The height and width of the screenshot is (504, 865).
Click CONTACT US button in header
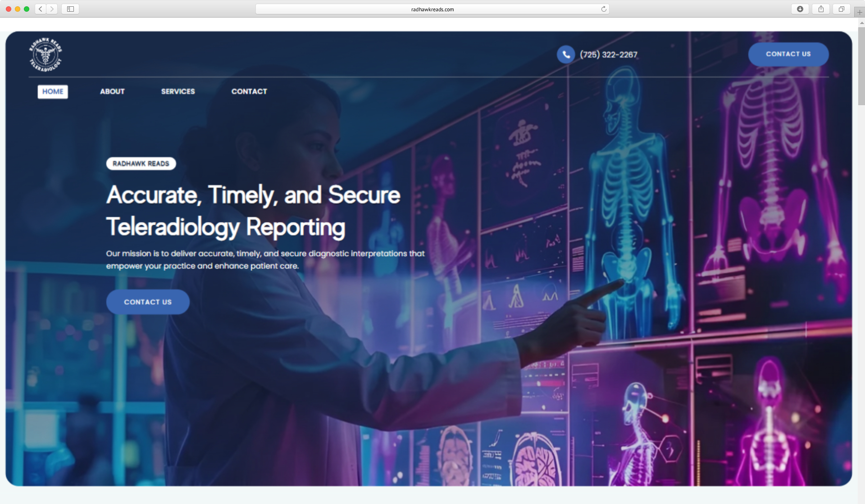pyautogui.click(x=788, y=54)
